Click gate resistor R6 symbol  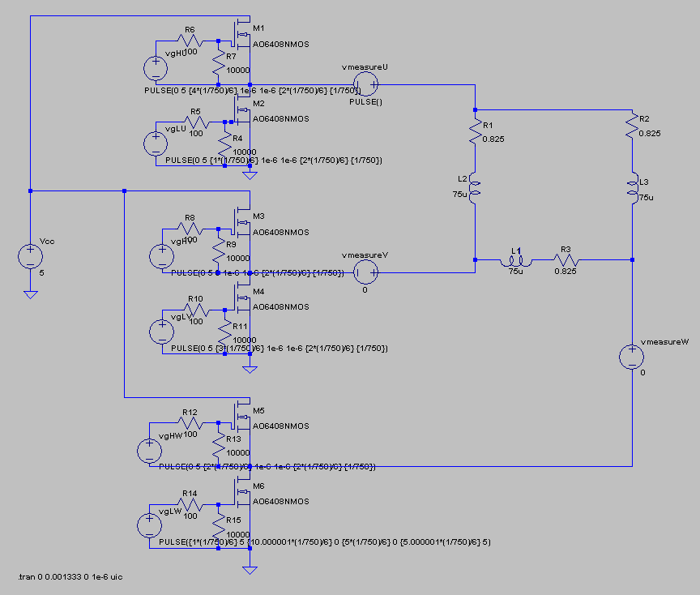pos(190,41)
